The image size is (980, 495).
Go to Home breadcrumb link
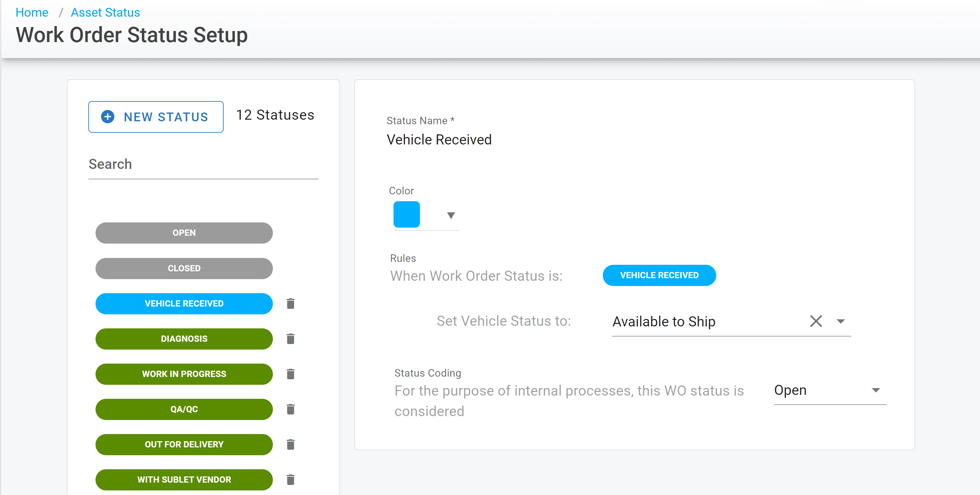[32, 12]
